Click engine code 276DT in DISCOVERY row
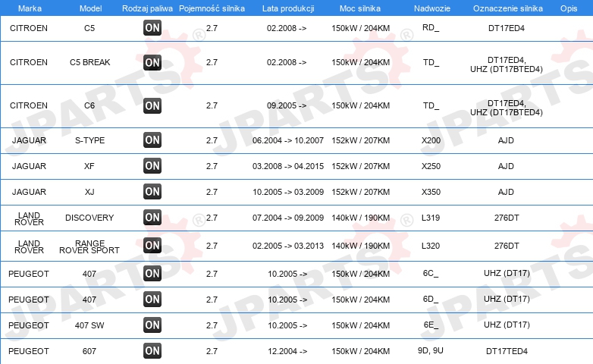 click(507, 218)
